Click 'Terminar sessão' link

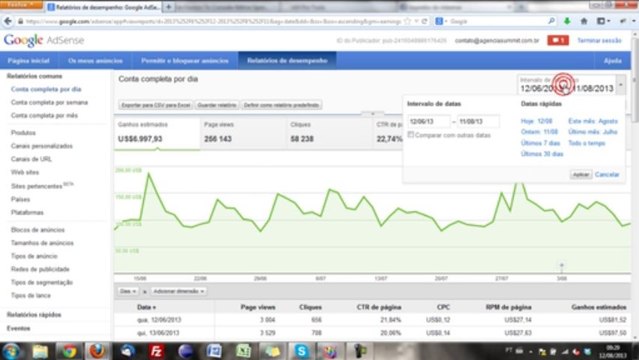599,40
